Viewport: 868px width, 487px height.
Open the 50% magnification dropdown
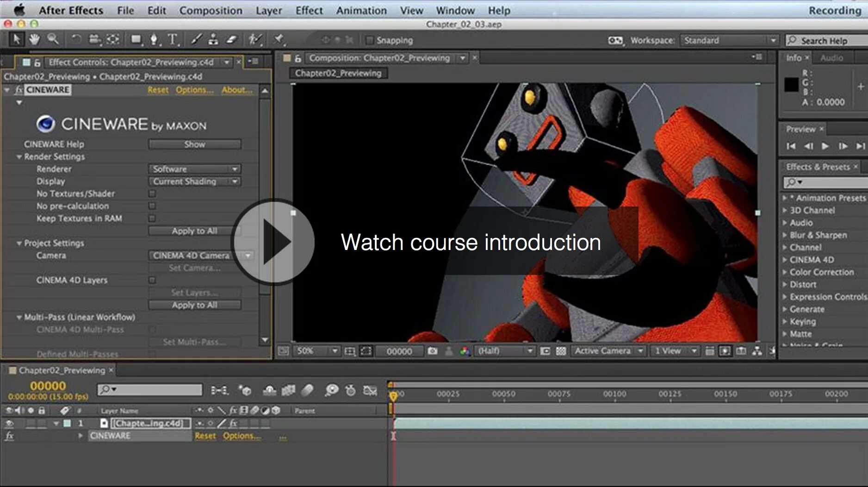316,351
